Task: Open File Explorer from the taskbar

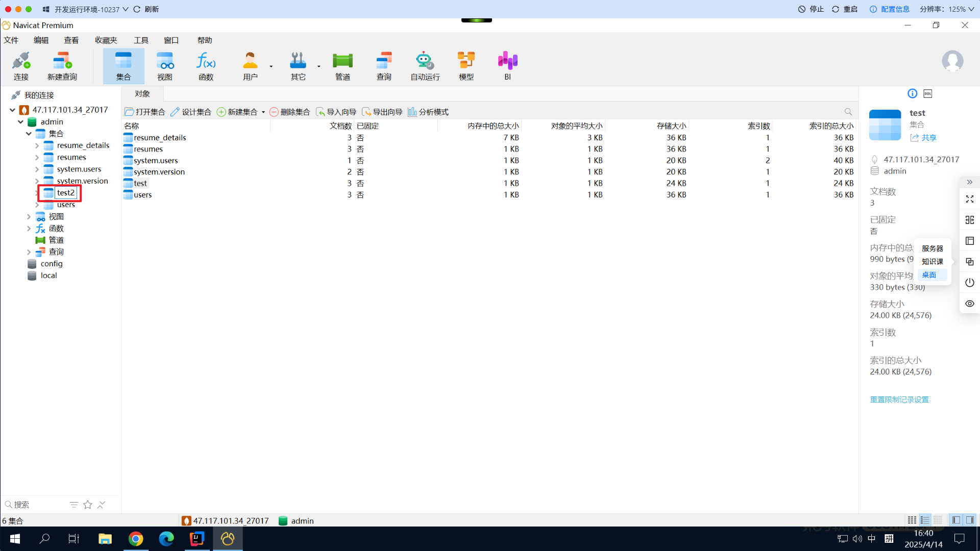Action: (x=105, y=539)
